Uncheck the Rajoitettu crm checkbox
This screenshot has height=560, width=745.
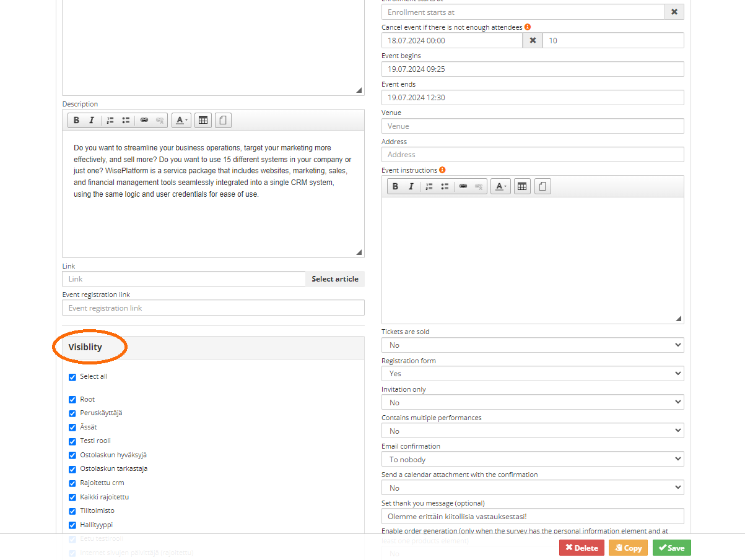click(x=72, y=483)
